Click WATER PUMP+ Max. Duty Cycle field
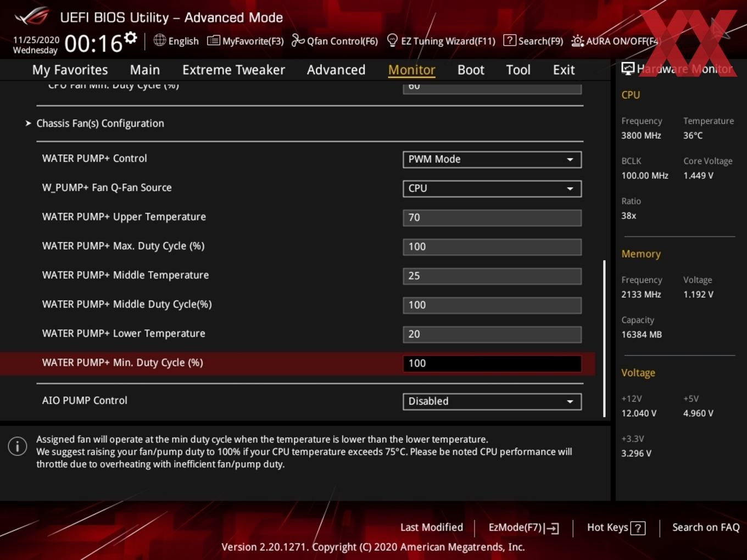The image size is (747, 560). coord(492,247)
